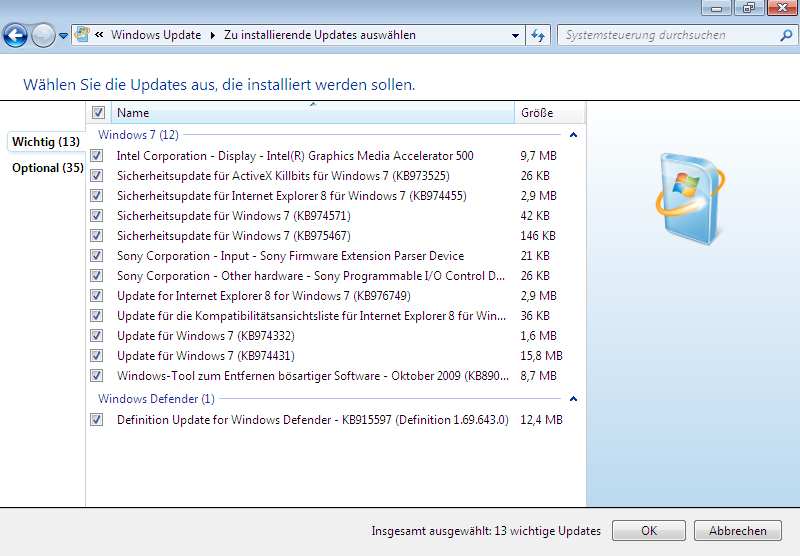Minimize the Windows Update window
This screenshot has width=800, height=556.
coord(716,8)
